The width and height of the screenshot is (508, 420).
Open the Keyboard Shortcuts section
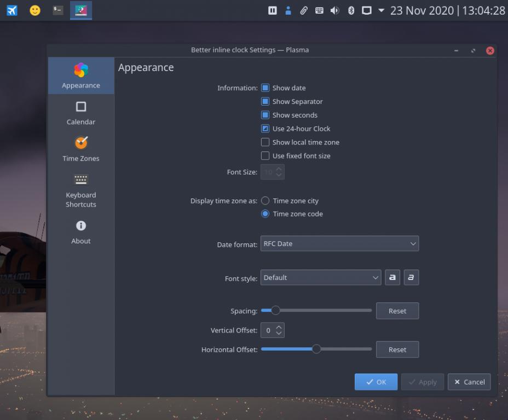81,190
